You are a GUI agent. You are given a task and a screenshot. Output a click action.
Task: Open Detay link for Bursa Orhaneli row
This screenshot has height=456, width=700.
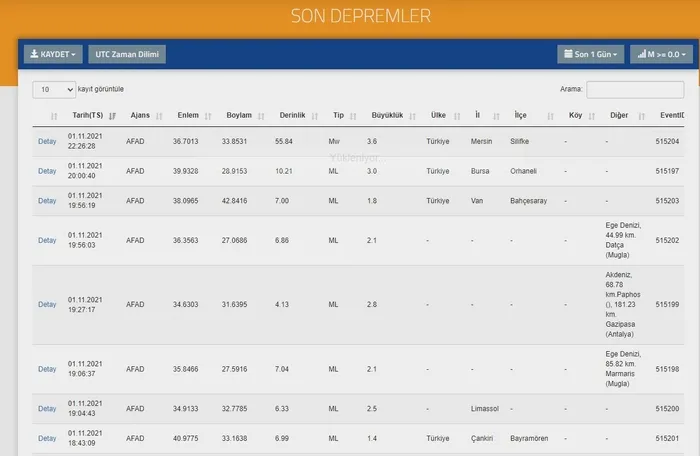tap(47, 171)
